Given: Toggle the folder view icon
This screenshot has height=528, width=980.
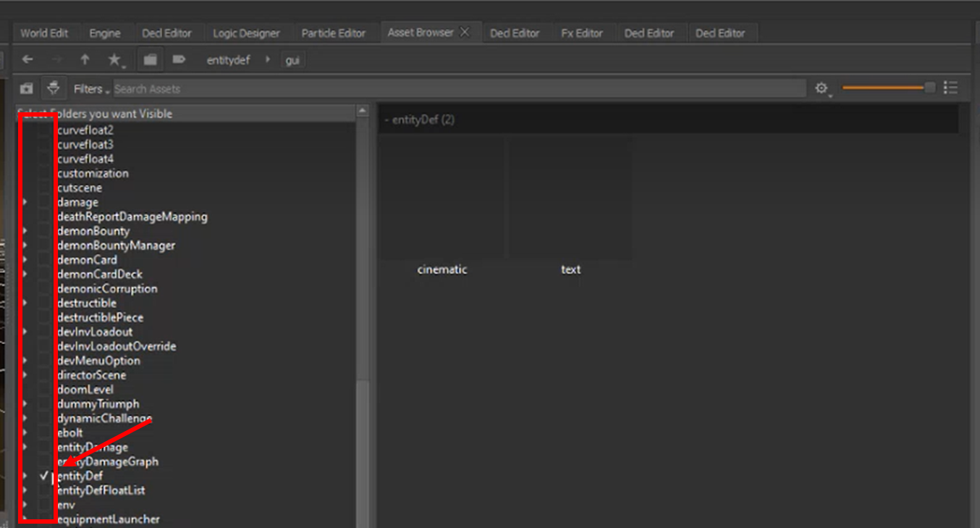Looking at the screenshot, I should click(x=150, y=60).
